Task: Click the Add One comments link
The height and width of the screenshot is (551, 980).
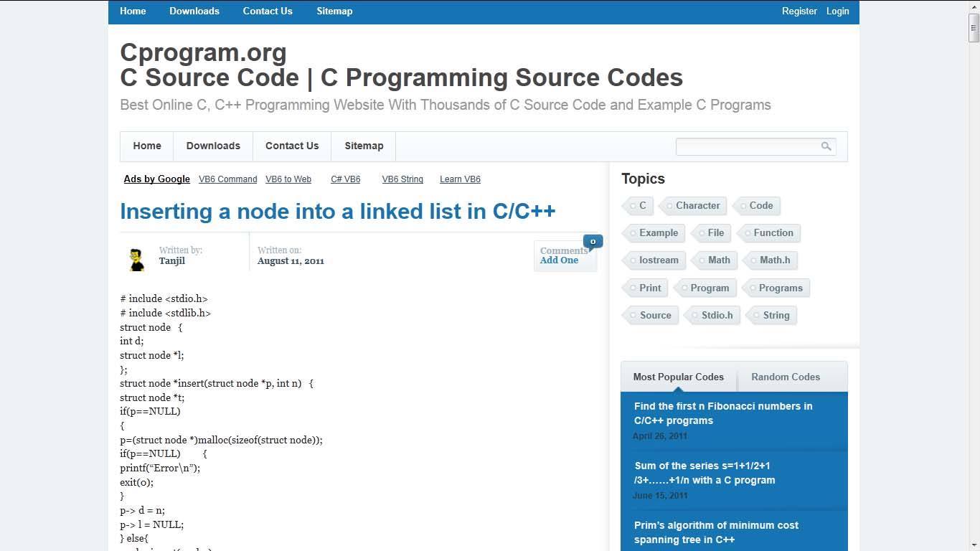Action: tap(559, 260)
